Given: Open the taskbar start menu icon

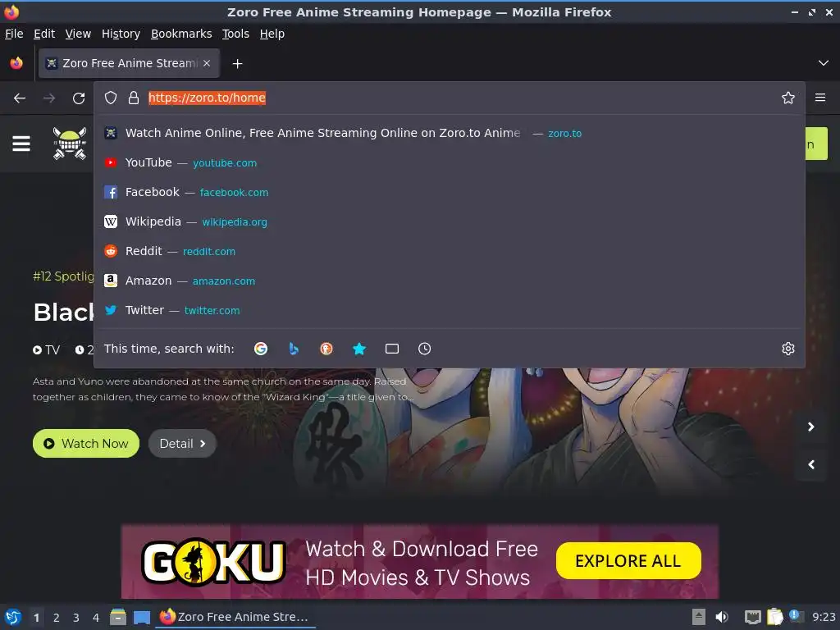Looking at the screenshot, I should pos(13,617).
